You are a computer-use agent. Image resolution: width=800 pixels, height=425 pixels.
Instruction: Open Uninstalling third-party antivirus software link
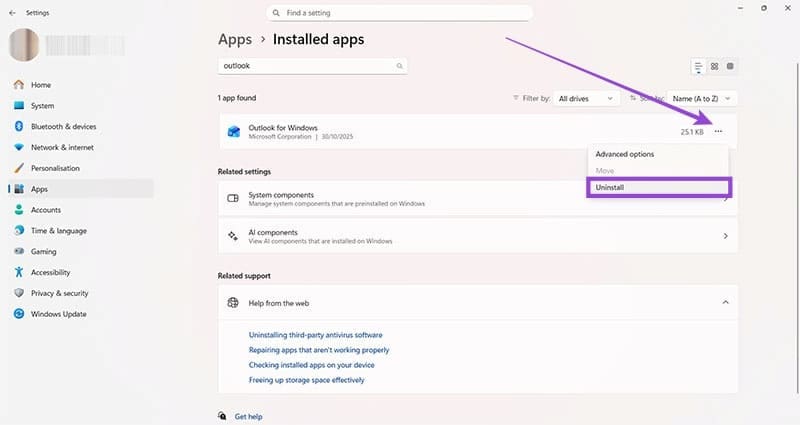pyautogui.click(x=315, y=335)
